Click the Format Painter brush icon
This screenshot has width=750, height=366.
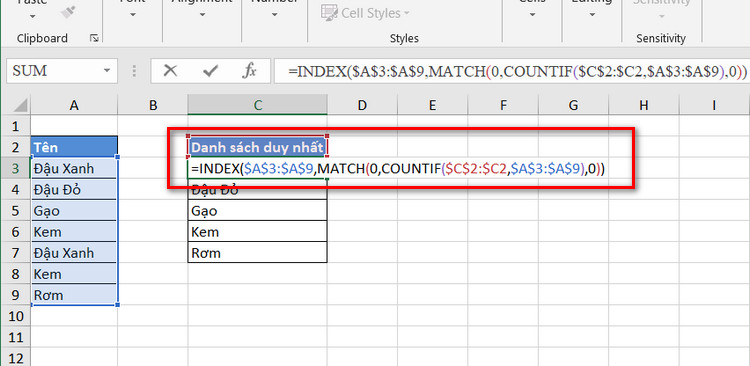click(68, 12)
